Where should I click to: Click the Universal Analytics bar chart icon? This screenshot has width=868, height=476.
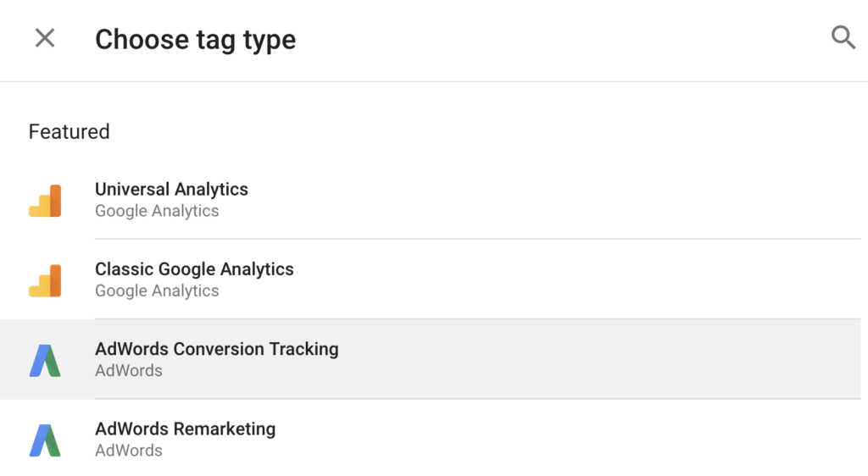coord(45,201)
